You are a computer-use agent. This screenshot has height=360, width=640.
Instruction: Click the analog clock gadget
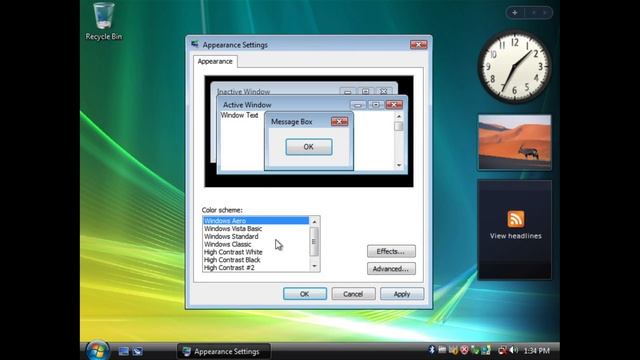point(514,66)
